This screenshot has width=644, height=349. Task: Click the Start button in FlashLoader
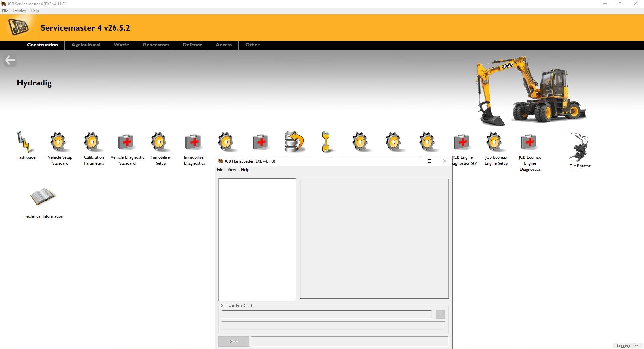pyautogui.click(x=234, y=341)
